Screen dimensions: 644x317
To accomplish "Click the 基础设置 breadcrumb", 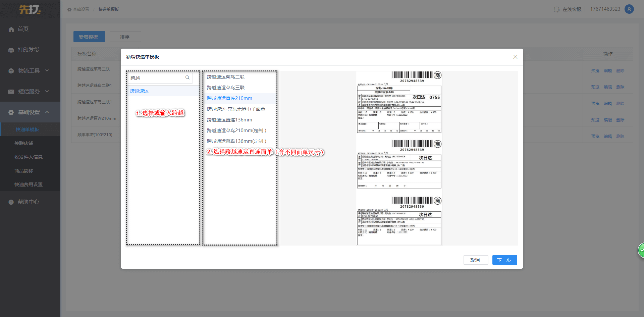I will (x=81, y=9).
